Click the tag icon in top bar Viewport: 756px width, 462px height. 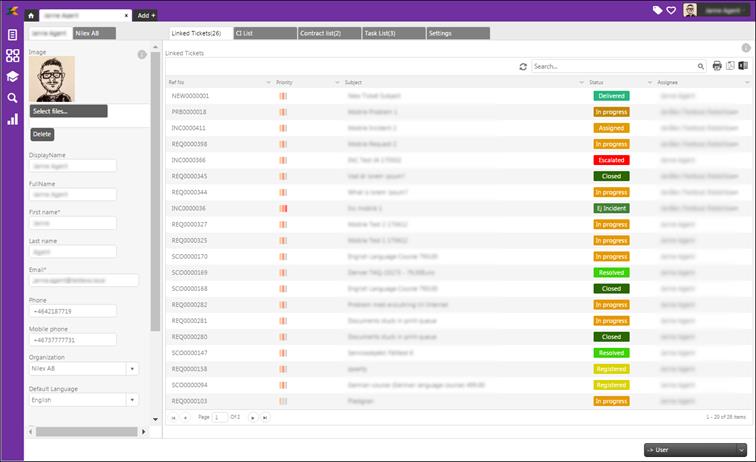point(657,11)
